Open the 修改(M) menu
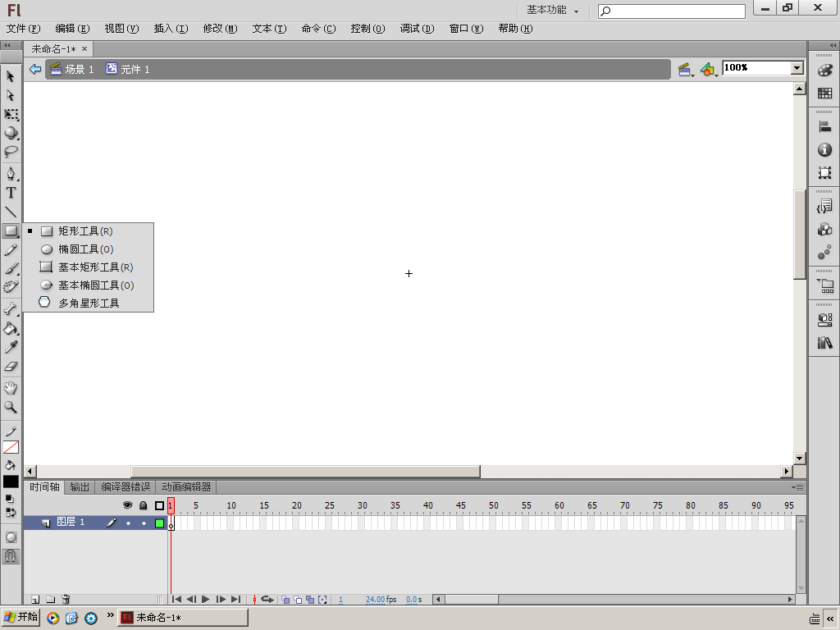Screen dimensions: 840x630 [x=220, y=29]
